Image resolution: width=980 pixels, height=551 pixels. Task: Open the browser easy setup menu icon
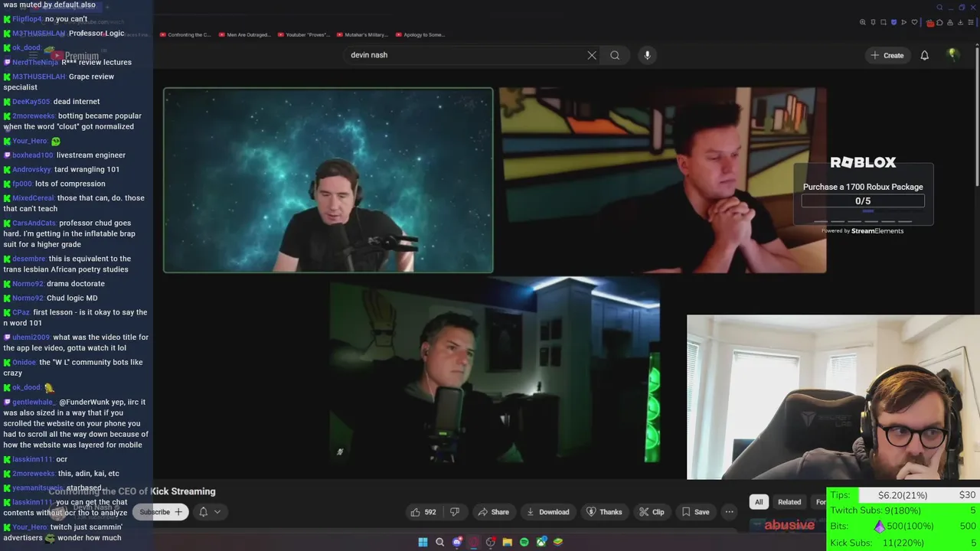[x=971, y=22]
